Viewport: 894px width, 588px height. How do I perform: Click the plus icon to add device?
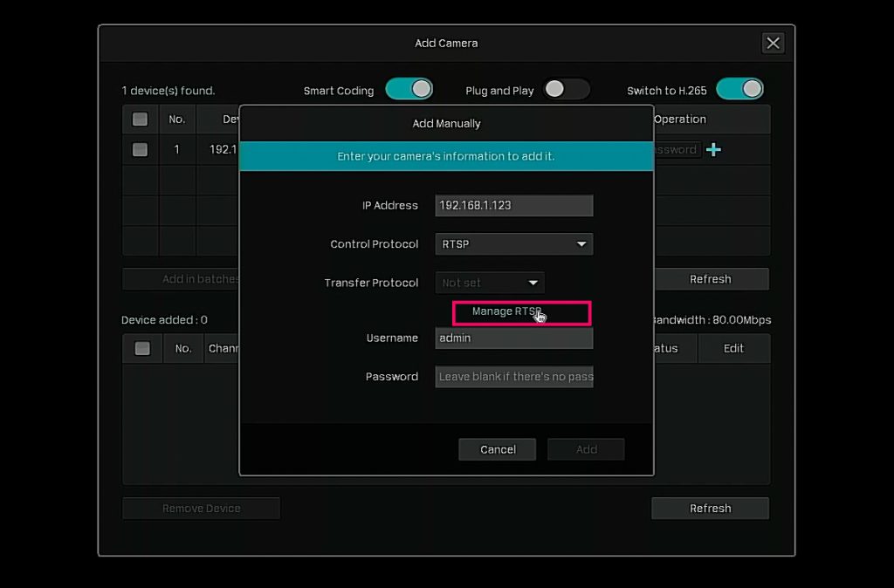tap(713, 149)
